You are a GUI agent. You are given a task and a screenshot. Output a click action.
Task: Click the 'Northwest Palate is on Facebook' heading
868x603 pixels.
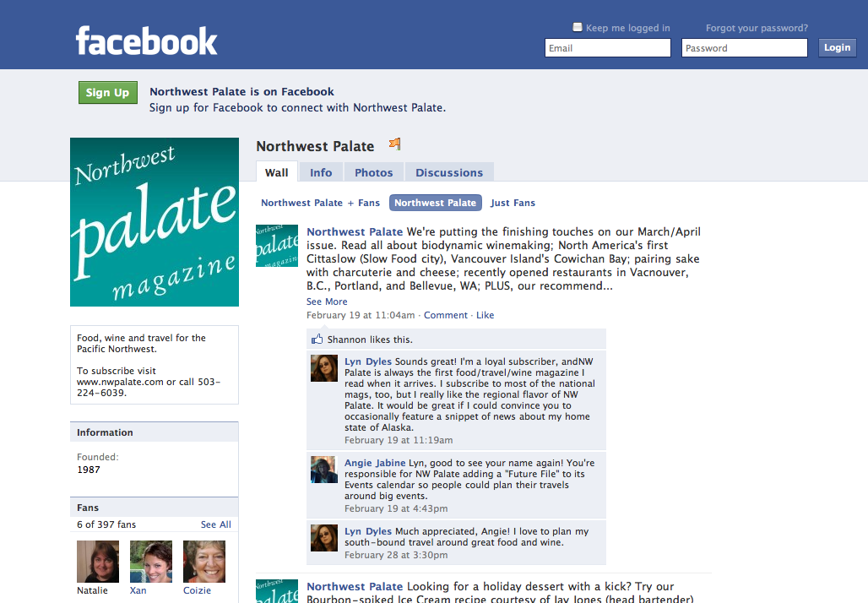[242, 91]
